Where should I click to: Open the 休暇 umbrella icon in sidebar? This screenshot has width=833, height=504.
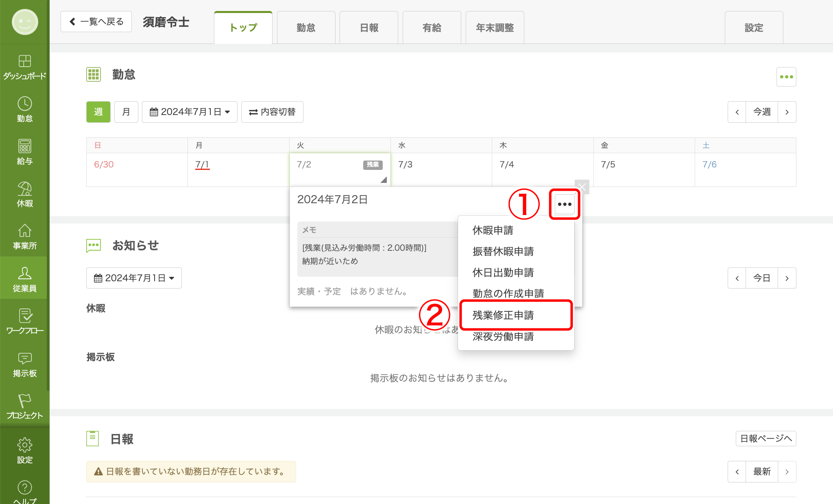[x=24, y=195]
